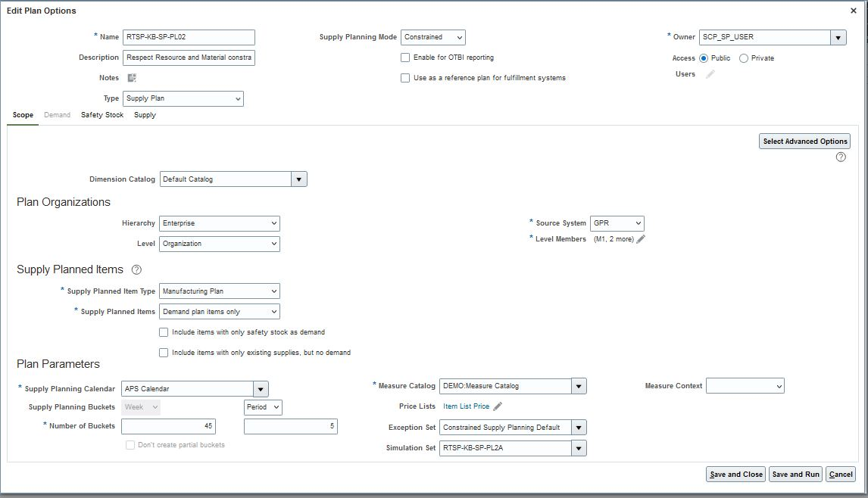Open Supply Planning Mode dropdown

(433, 37)
